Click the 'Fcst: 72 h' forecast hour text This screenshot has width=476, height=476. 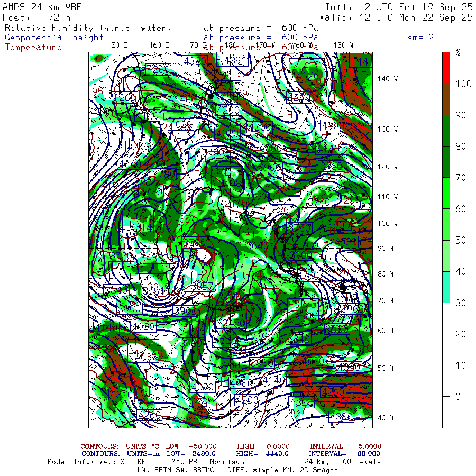36,17
